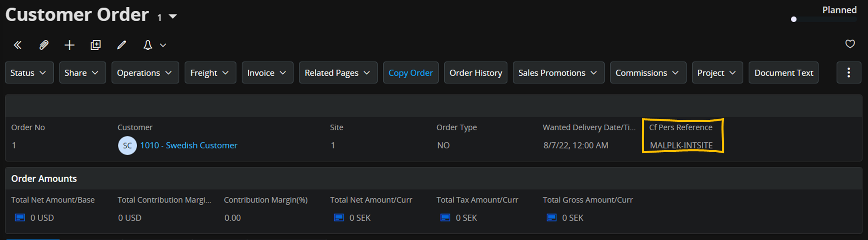The width and height of the screenshot is (868, 240).
Task: Click the double-chevron collapse icon
Action: pyautogui.click(x=17, y=45)
